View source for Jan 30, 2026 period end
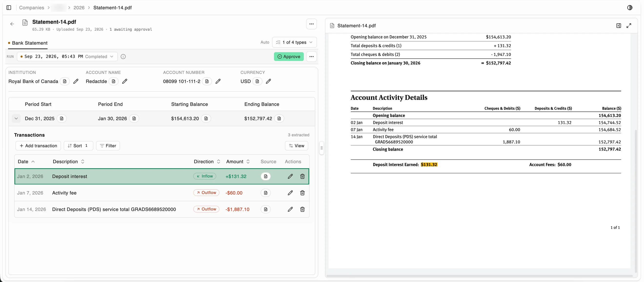The width and height of the screenshot is (644, 282). (x=134, y=119)
